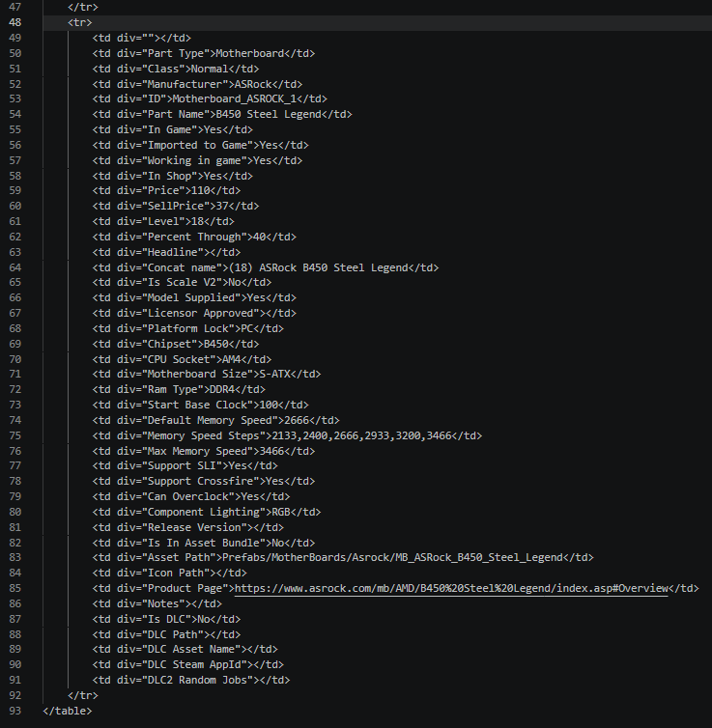Click the 'Icon Path' line
This screenshot has width=712, height=728.
point(169,573)
